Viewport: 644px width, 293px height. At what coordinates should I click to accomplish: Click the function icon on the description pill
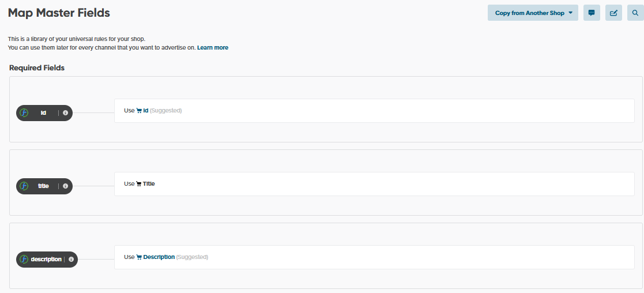24,260
